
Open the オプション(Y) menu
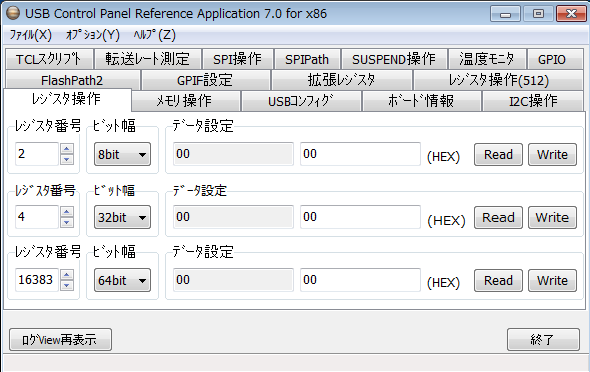point(93,35)
